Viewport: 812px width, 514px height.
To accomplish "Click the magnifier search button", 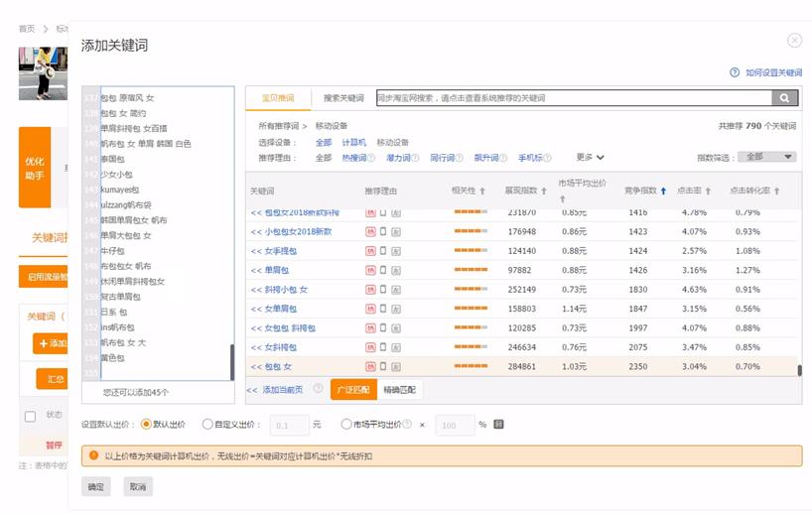I will (x=784, y=98).
